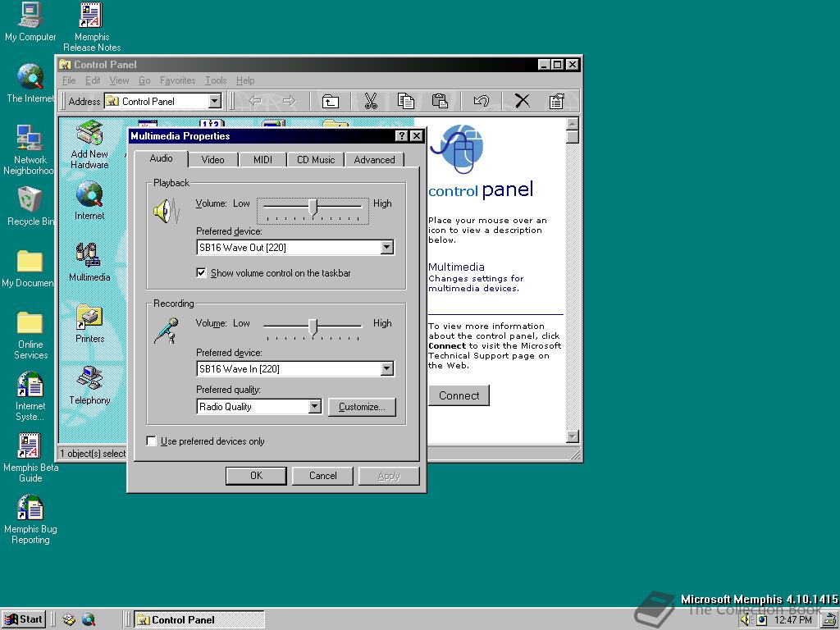This screenshot has height=630, width=840.
Task: Click the scrollbar down arrow in Control Panel
Action: pyautogui.click(x=572, y=436)
